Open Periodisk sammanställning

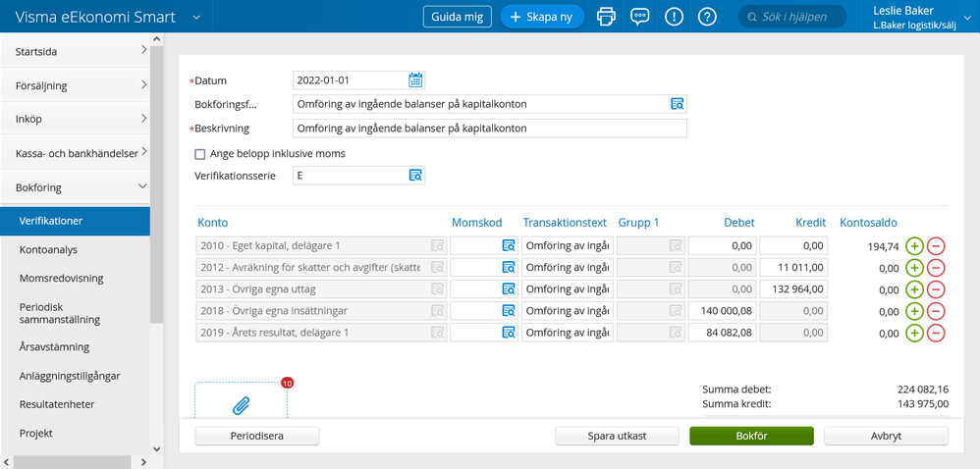pyautogui.click(x=59, y=313)
